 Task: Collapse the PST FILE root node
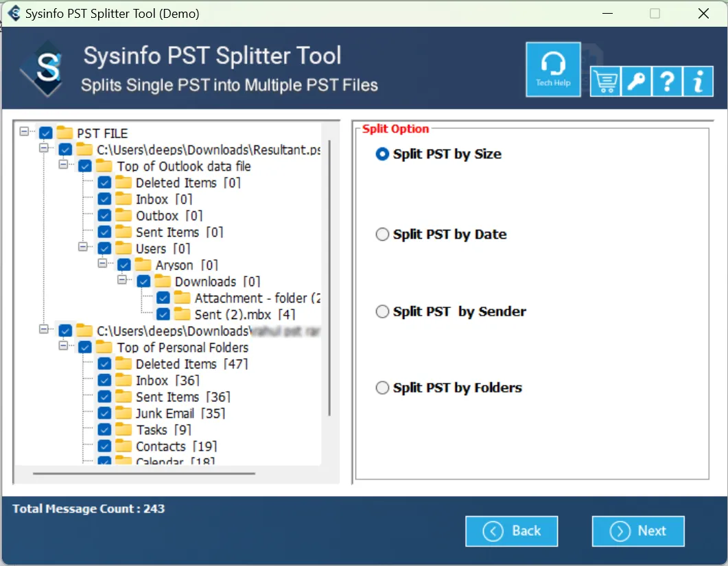tap(24, 132)
